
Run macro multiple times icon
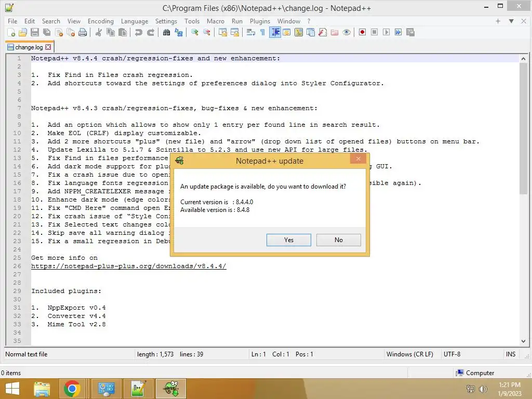pyautogui.click(x=398, y=32)
